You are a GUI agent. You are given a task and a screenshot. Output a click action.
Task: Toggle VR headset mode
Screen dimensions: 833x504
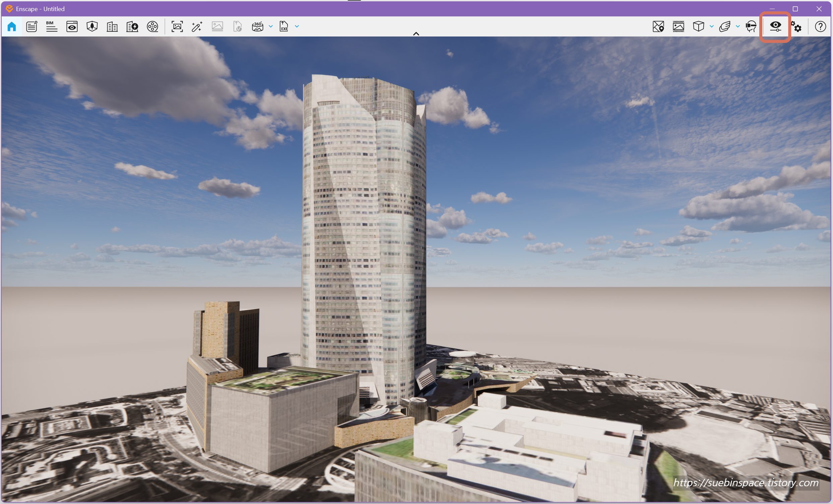[751, 26]
